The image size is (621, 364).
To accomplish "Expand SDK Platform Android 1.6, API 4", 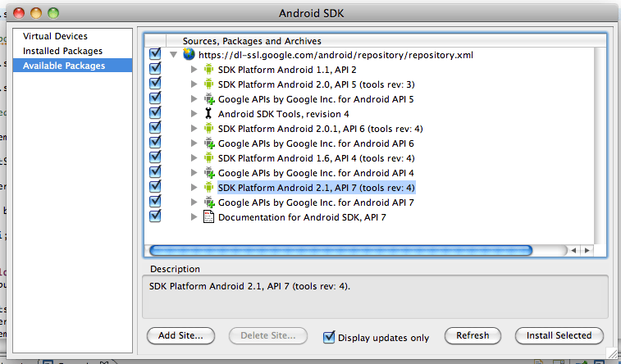I will pos(194,158).
